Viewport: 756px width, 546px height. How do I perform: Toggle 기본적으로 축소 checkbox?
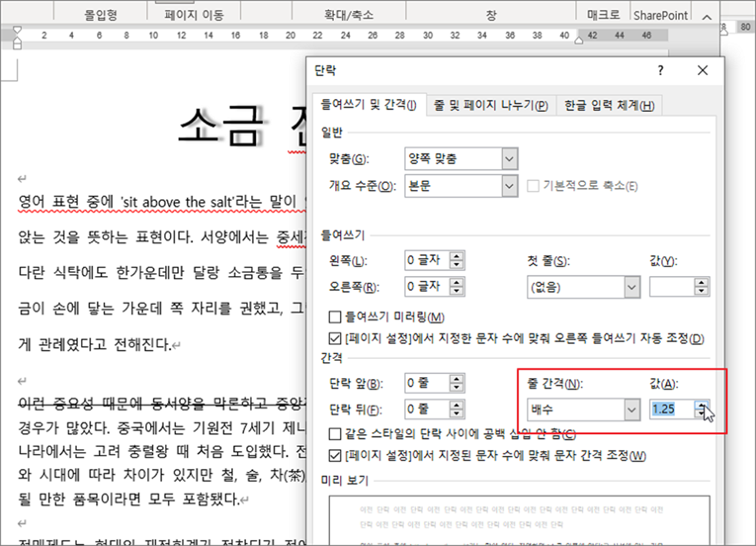pyautogui.click(x=533, y=186)
